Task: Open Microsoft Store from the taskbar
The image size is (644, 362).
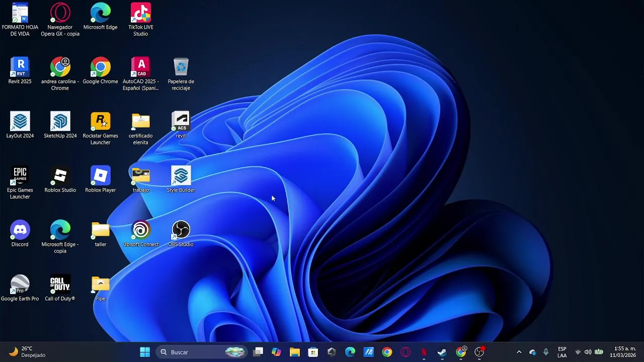Action: pyautogui.click(x=313, y=352)
